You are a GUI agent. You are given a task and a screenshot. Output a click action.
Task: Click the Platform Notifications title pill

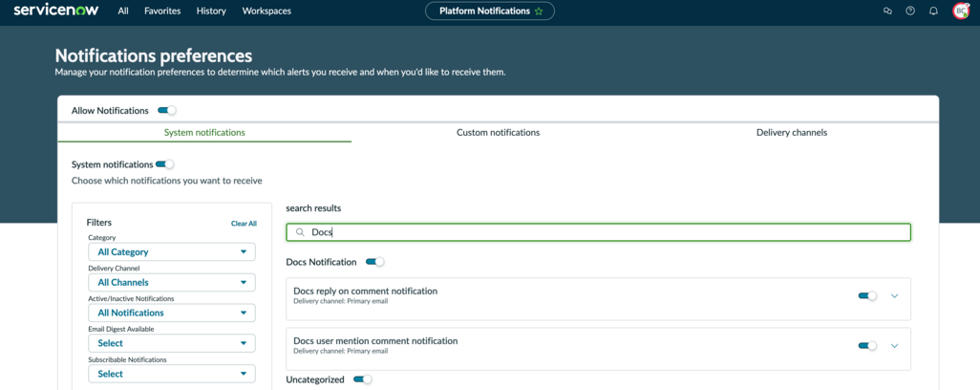(489, 11)
